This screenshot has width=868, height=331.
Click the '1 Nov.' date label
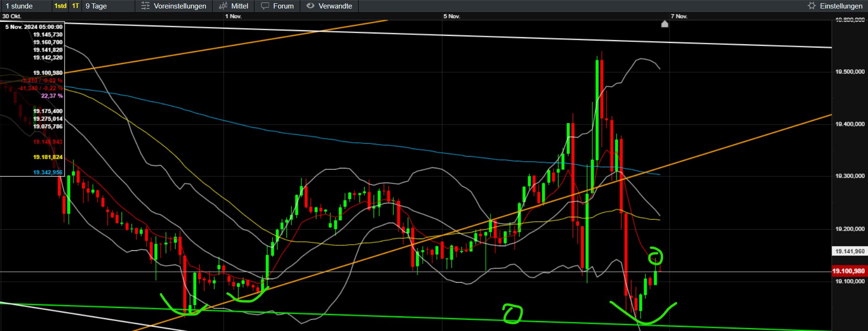click(x=233, y=16)
